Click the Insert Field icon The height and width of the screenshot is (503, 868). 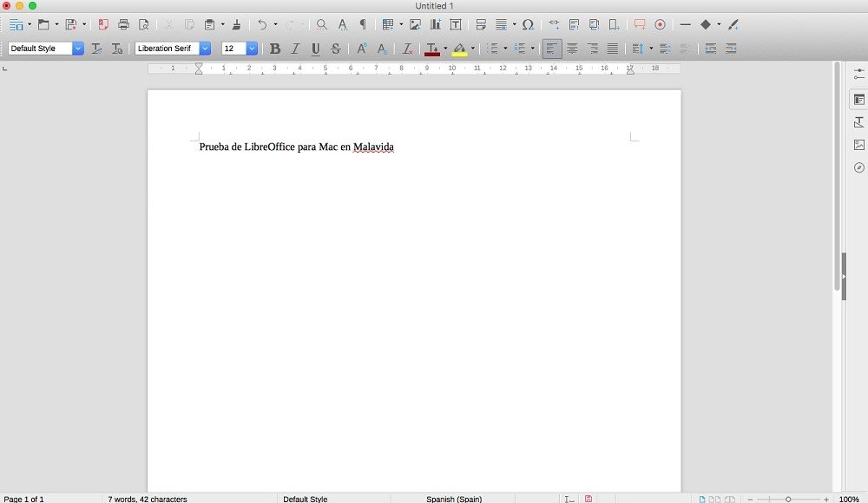501,24
